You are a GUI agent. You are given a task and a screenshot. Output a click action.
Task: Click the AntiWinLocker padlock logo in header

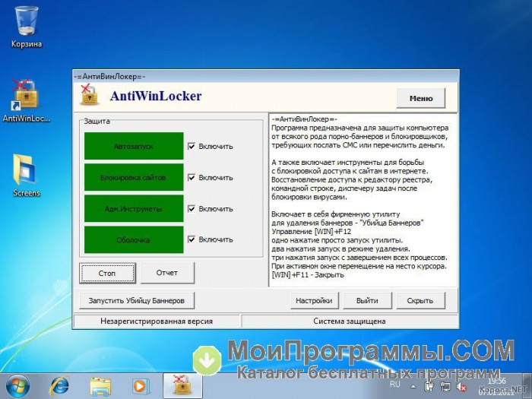pos(89,95)
